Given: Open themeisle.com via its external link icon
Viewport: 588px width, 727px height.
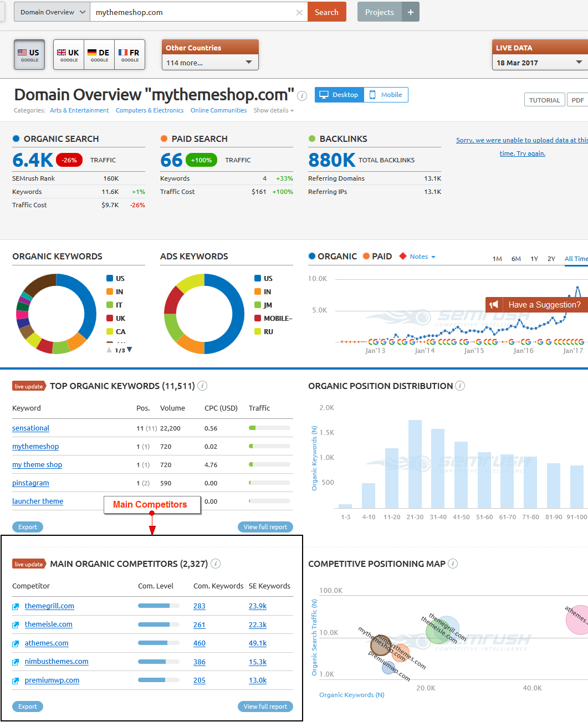Looking at the screenshot, I should (x=16, y=625).
